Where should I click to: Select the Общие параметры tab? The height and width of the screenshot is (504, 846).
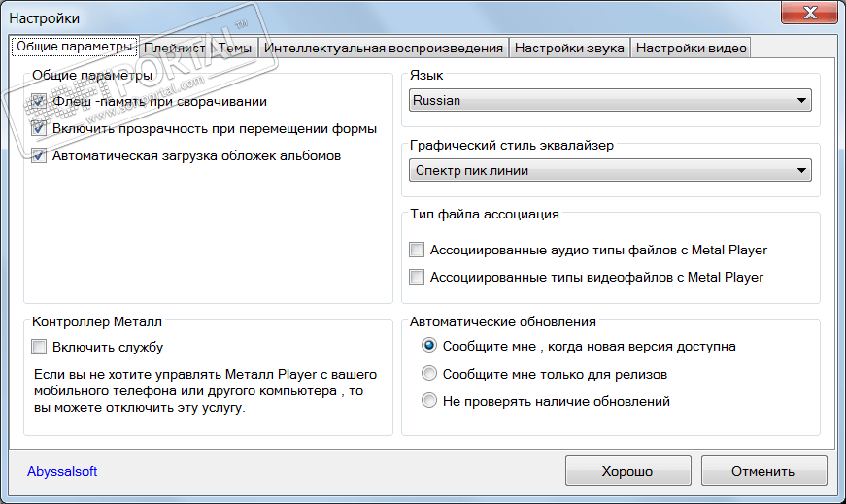[73, 47]
